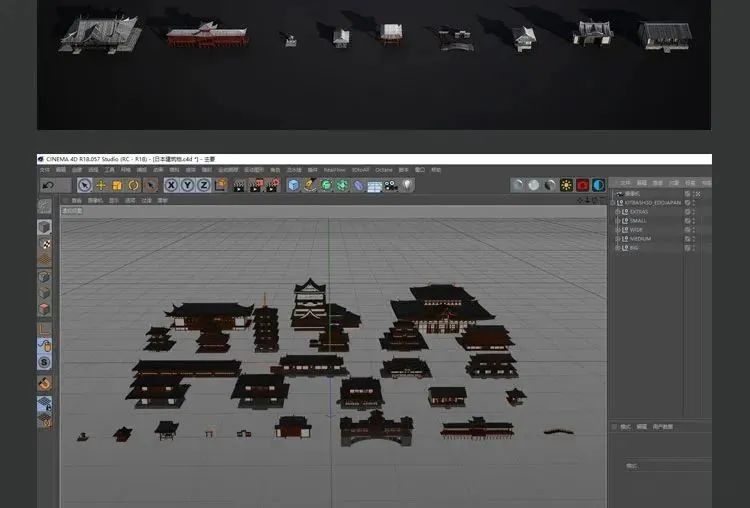This screenshot has height=508, width=750.
Task: Select the Live Selection tool
Action: pos(85,185)
